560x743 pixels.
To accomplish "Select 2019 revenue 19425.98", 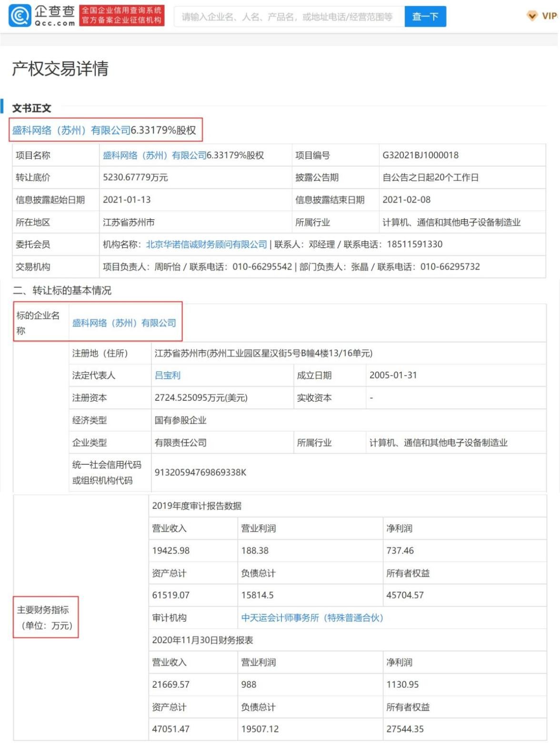I will coord(170,551).
